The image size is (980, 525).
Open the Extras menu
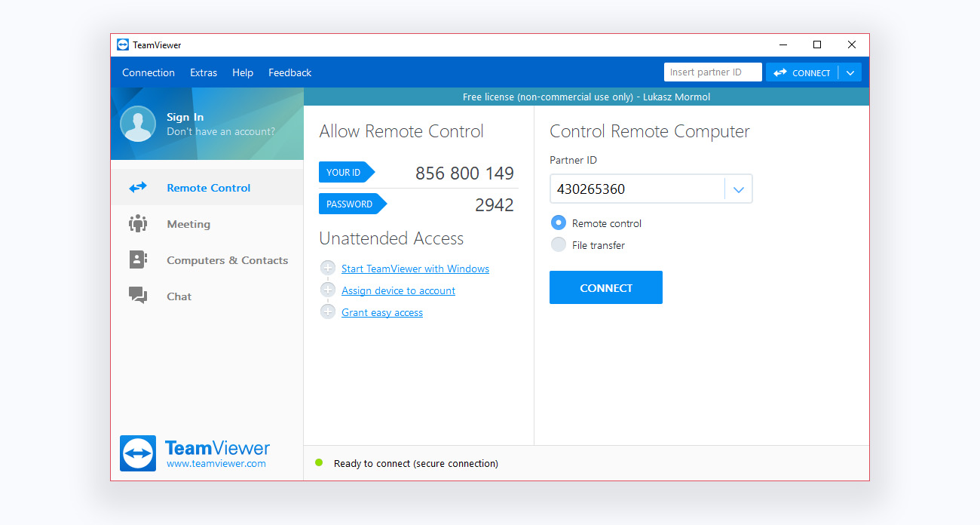[x=204, y=73]
